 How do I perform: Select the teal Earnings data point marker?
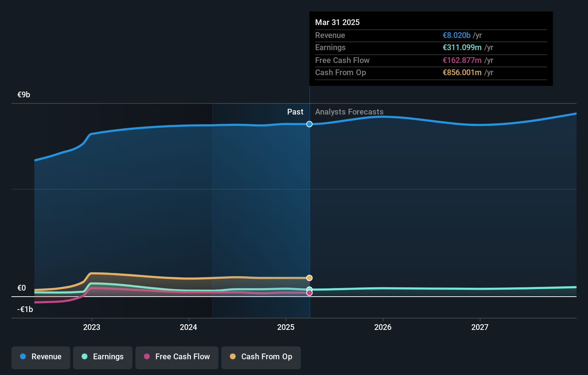click(309, 289)
